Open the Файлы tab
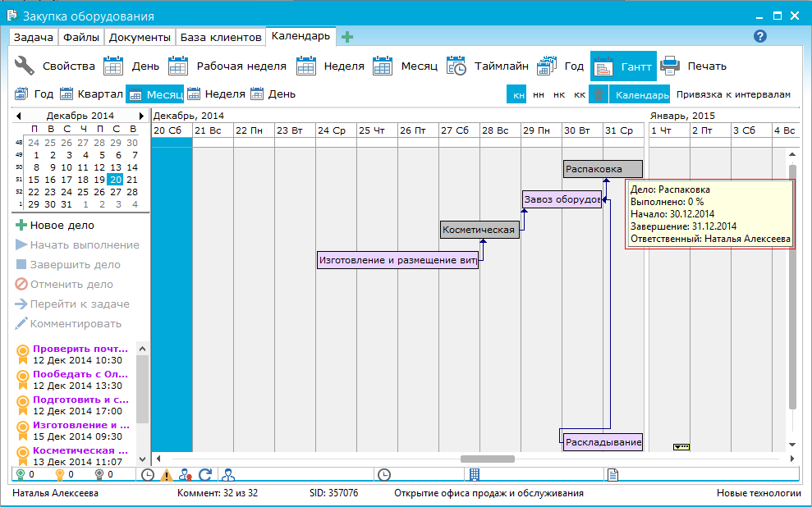The height and width of the screenshot is (507, 812). click(81, 37)
